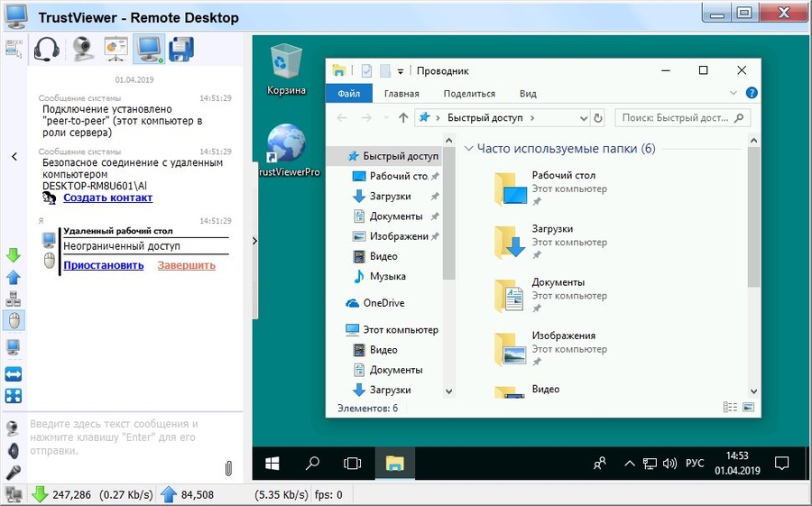
Task: Click the File Explorer taskbar icon
Action: [394, 463]
